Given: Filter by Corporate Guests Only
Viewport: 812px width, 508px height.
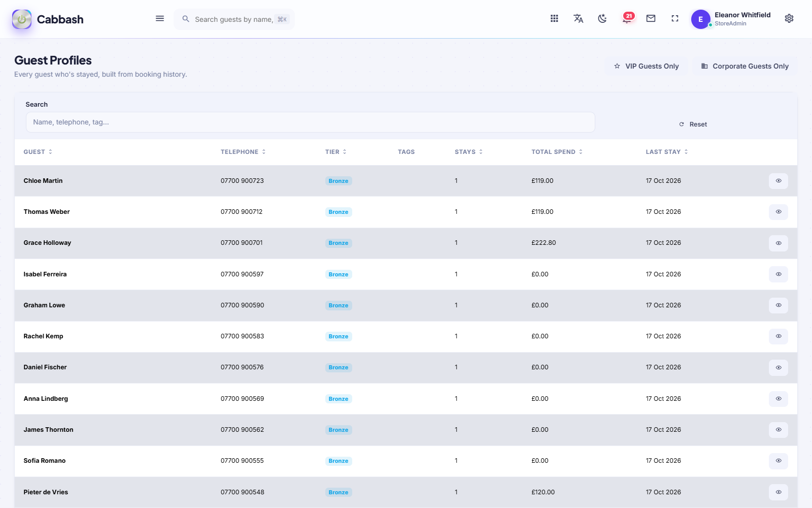Looking at the screenshot, I should pyautogui.click(x=745, y=66).
